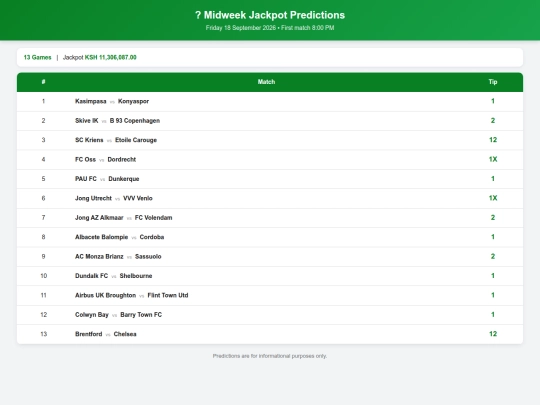Image resolution: width=540 pixels, height=405 pixels.
Task: Select FC Oss team name
Action: tap(85, 159)
